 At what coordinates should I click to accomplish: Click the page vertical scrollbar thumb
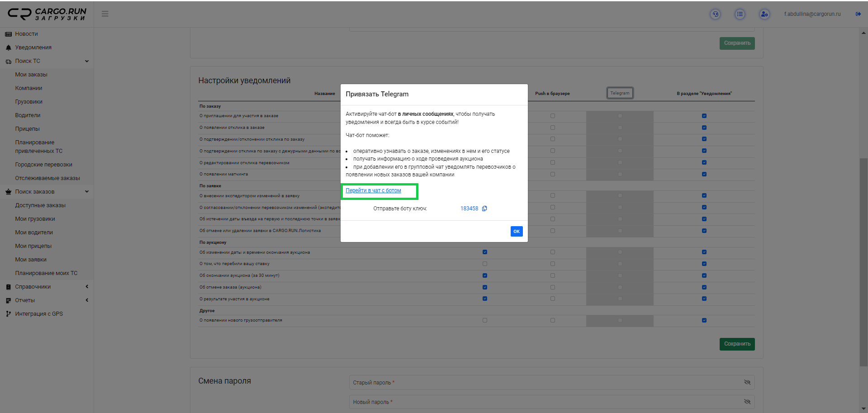click(x=863, y=262)
